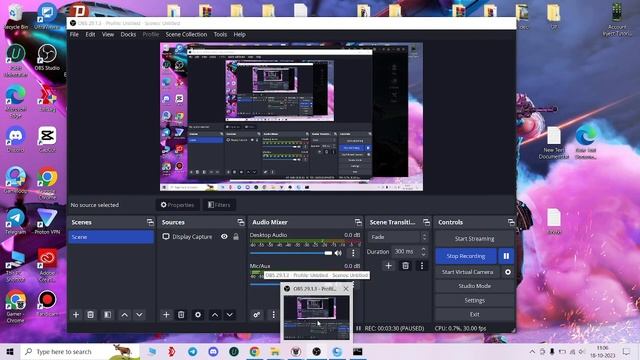The height and width of the screenshot is (360, 640).
Task: Open the Docks menu
Action: pyautogui.click(x=128, y=35)
